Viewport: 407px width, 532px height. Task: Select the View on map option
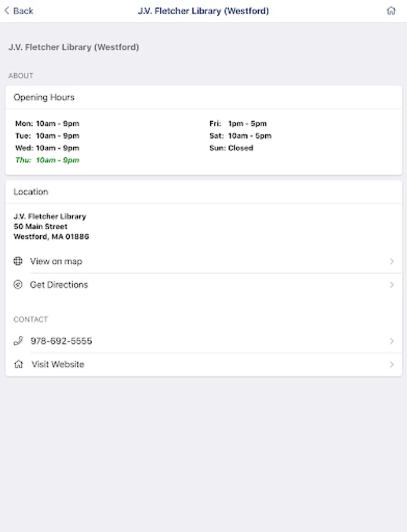coord(56,261)
